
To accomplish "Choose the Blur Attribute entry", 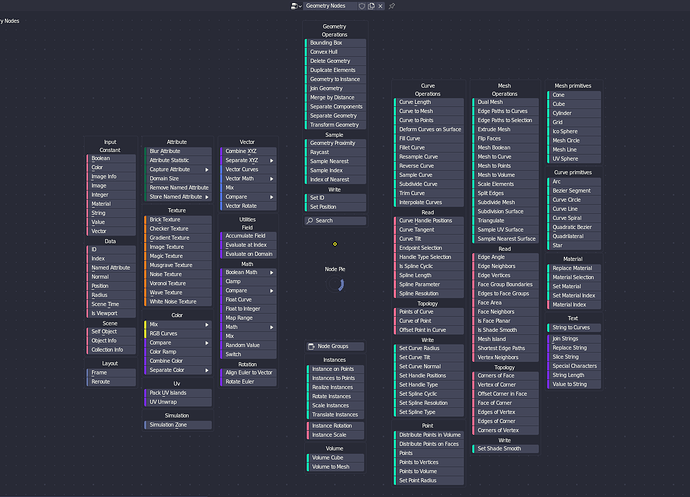I will [178, 151].
